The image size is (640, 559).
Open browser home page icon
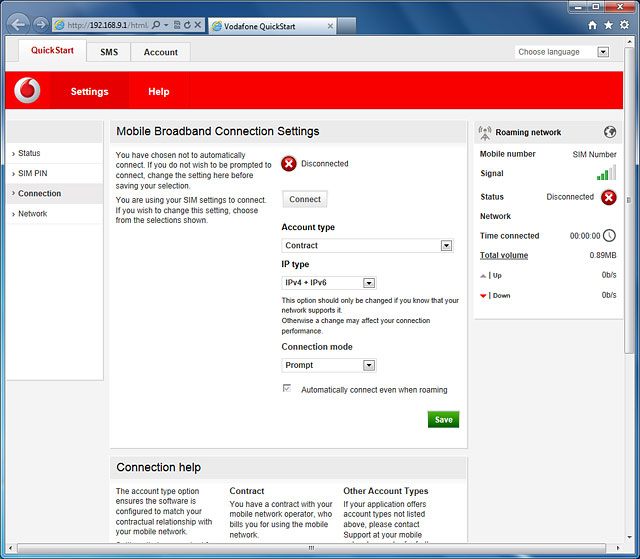coord(593,24)
